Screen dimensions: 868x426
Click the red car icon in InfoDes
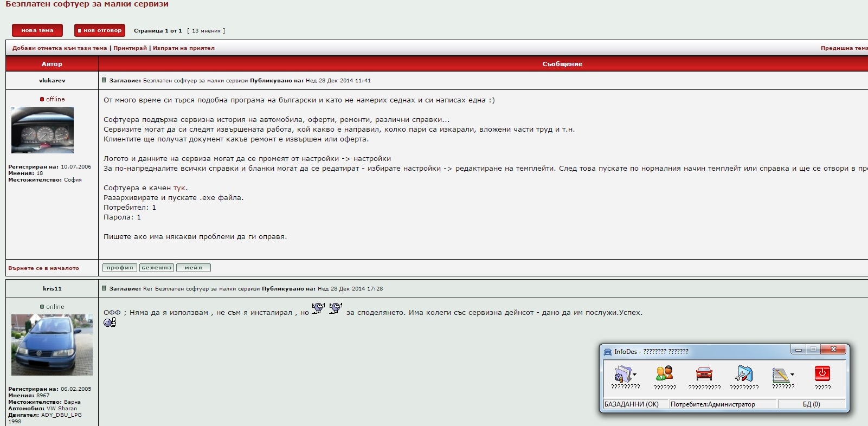coord(704,373)
